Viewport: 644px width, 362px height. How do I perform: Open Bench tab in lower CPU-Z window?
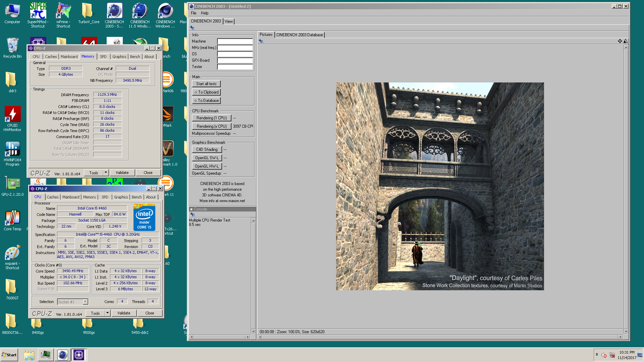click(137, 197)
